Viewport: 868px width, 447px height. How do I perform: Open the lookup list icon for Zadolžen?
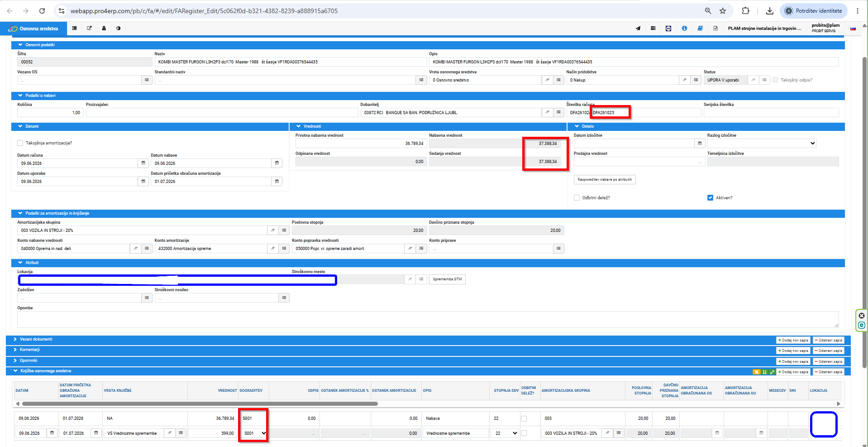tap(147, 298)
